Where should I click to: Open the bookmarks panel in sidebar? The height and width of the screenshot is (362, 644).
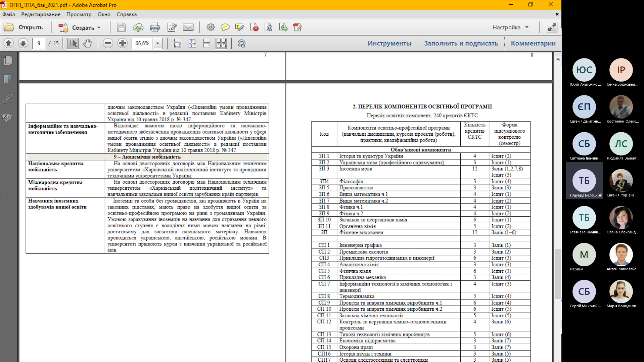pos(8,80)
